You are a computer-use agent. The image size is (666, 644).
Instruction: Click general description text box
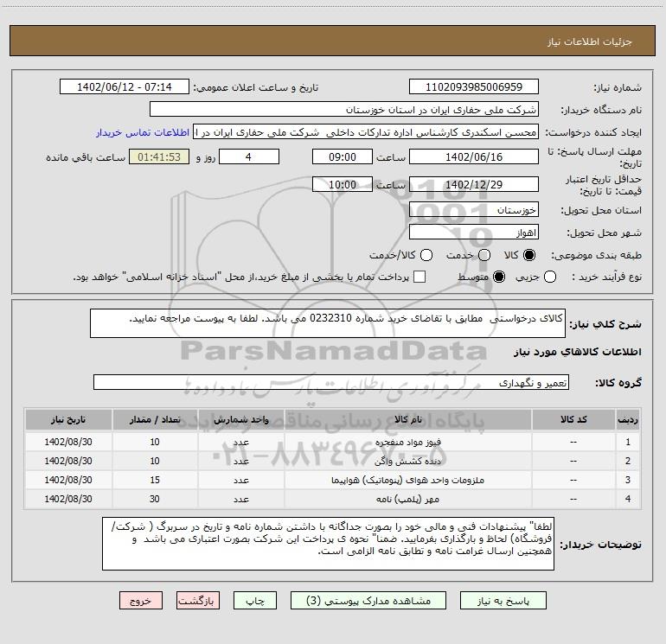(x=328, y=323)
